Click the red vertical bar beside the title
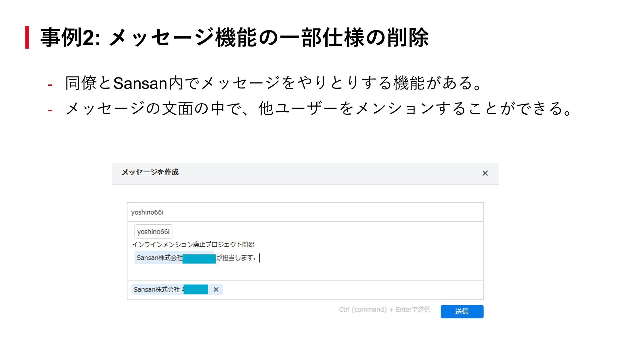The height and width of the screenshot is (362, 644). point(27,37)
